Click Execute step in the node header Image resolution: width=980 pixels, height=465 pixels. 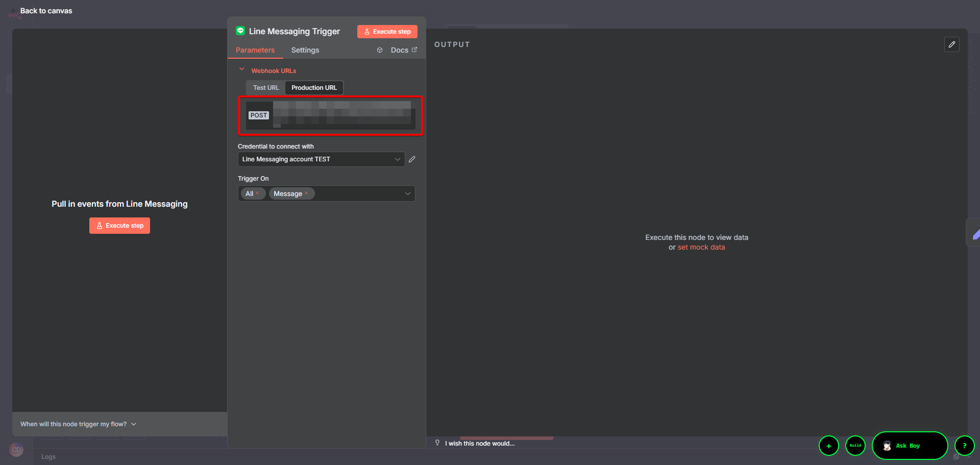[x=387, y=32]
